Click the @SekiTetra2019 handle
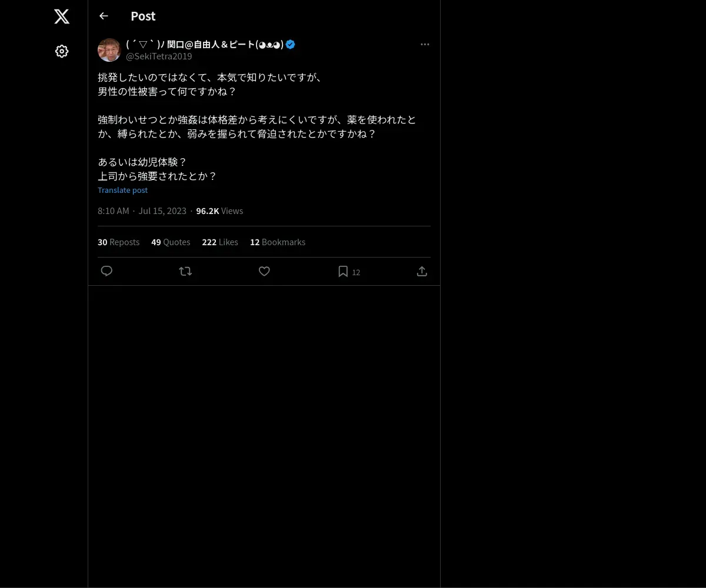 coord(159,56)
